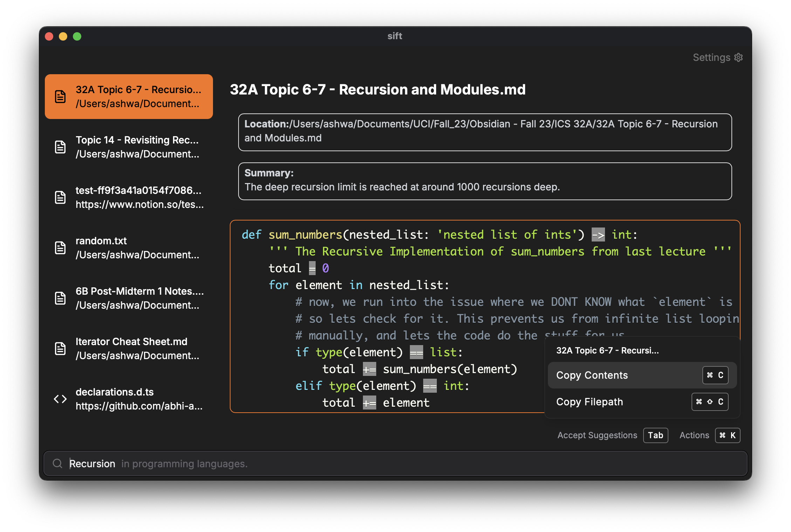
Task: Click document icon of 6B Post-Midterm 1 Notes
Action: [x=60, y=298]
